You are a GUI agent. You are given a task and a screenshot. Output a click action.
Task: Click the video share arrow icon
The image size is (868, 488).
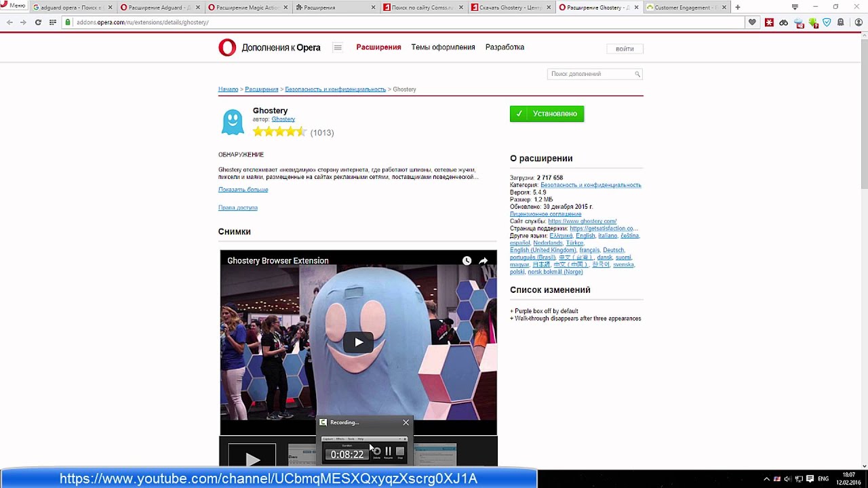tap(484, 261)
